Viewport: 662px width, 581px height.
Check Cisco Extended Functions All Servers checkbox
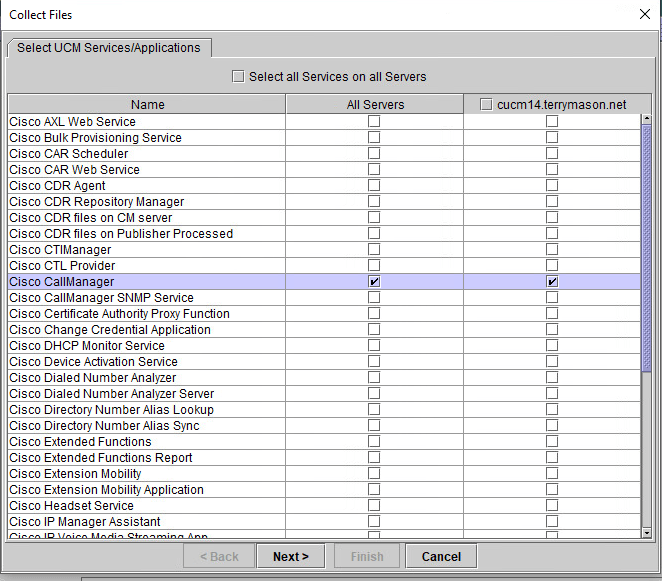(x=374, y=442)
